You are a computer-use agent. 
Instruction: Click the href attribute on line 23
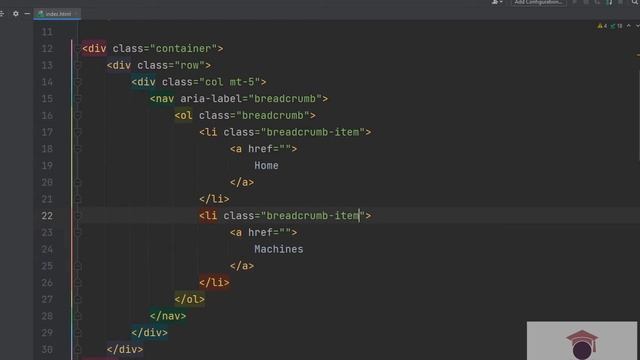(260, 233)
